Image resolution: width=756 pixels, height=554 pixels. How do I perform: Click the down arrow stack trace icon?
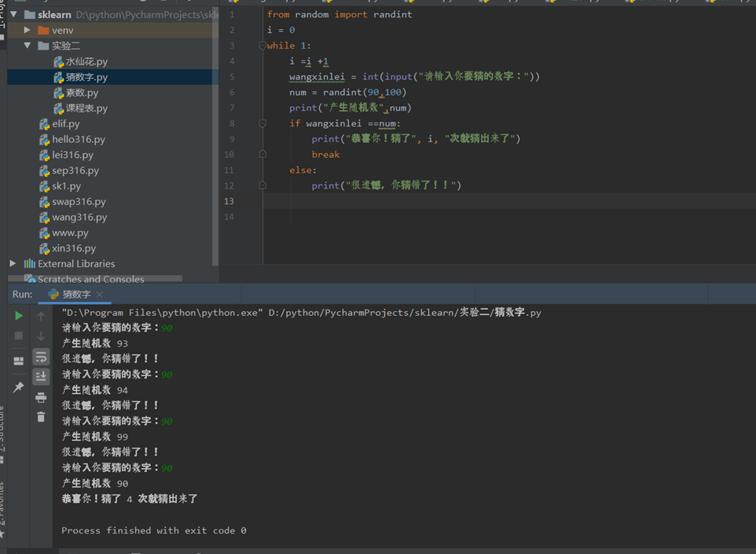click(41, 336)
